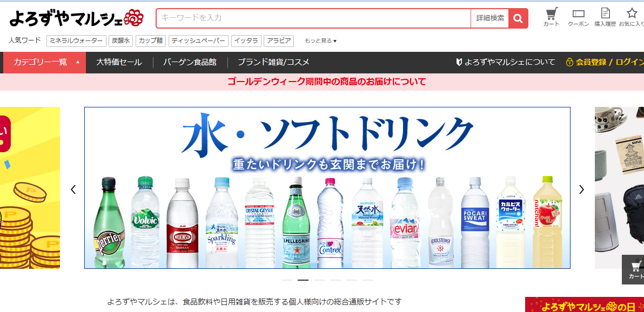Click the keyword search input field
Viewport: 644px width, 312px height.
[x=313, y=18]
